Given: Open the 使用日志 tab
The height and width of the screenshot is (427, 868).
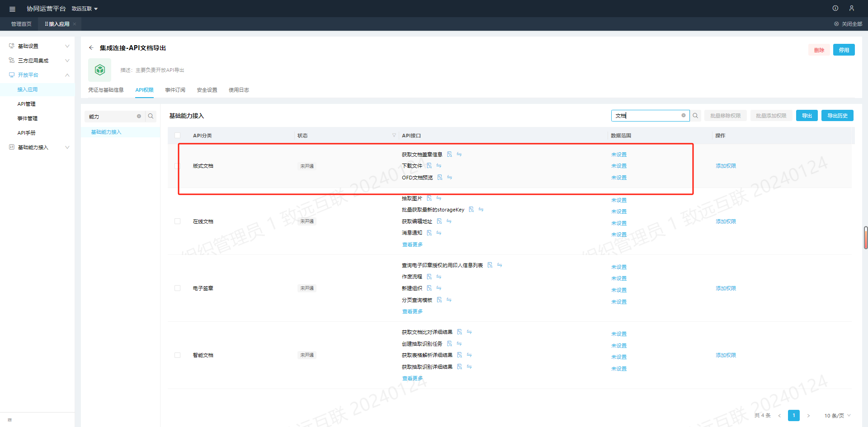Looking at the screenshot, I should coord(239,90).
